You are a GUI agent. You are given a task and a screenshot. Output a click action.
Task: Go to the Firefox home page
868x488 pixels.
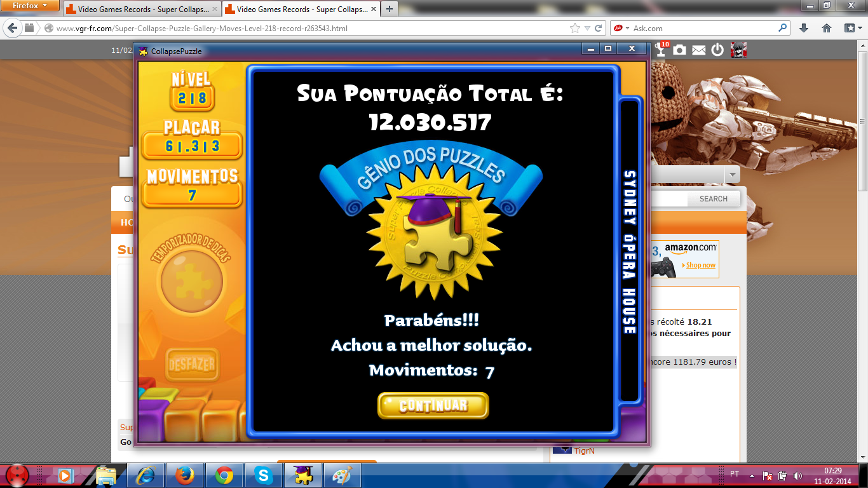(827, 28)
